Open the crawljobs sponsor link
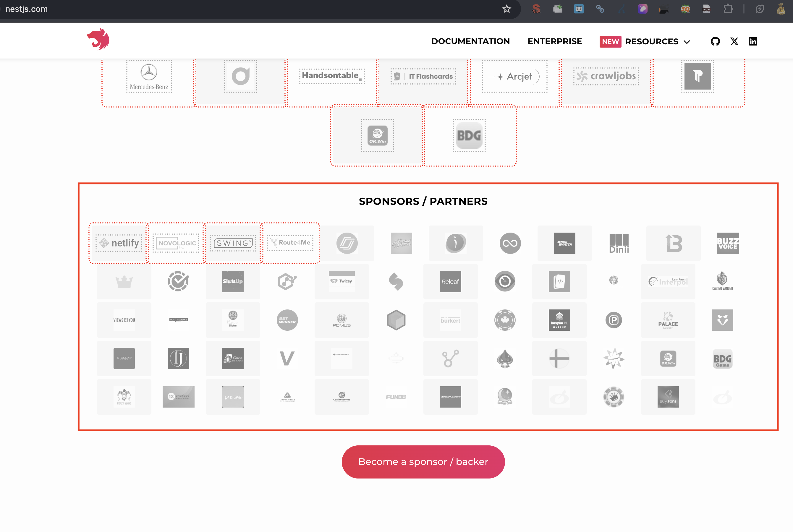The height and width of the screenshot is (532, 793). click(x=606, y=76)
